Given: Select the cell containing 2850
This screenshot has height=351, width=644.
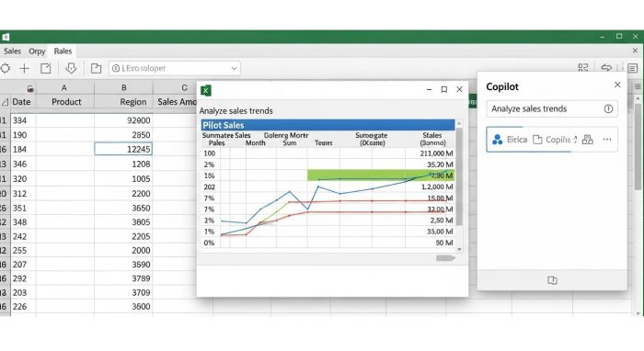Looking at the screenshot, I should [x=123, y=135].
